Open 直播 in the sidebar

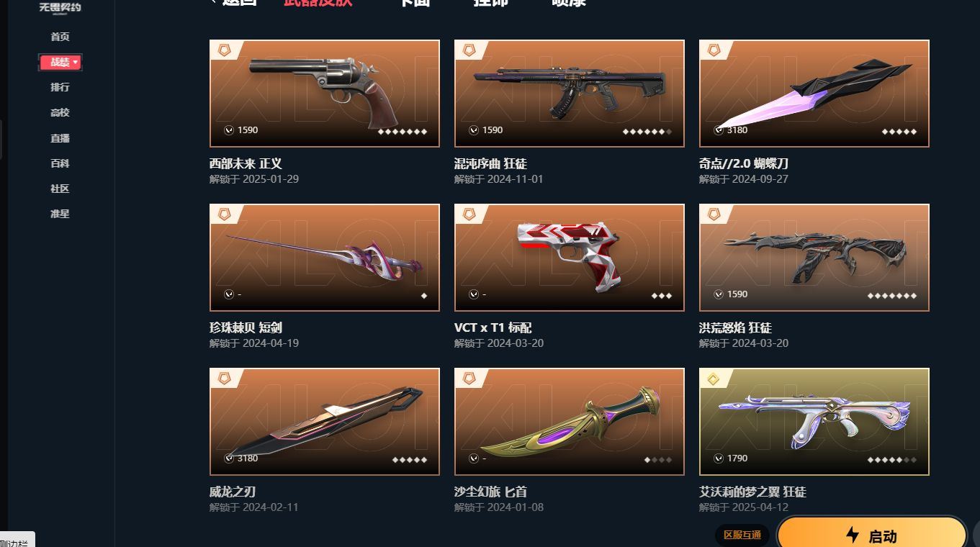click(x=60, y=138)
